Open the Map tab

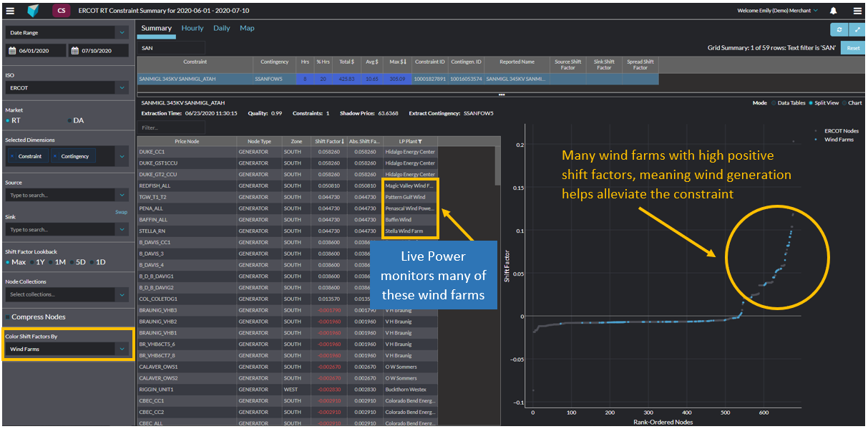pos(247,28)
